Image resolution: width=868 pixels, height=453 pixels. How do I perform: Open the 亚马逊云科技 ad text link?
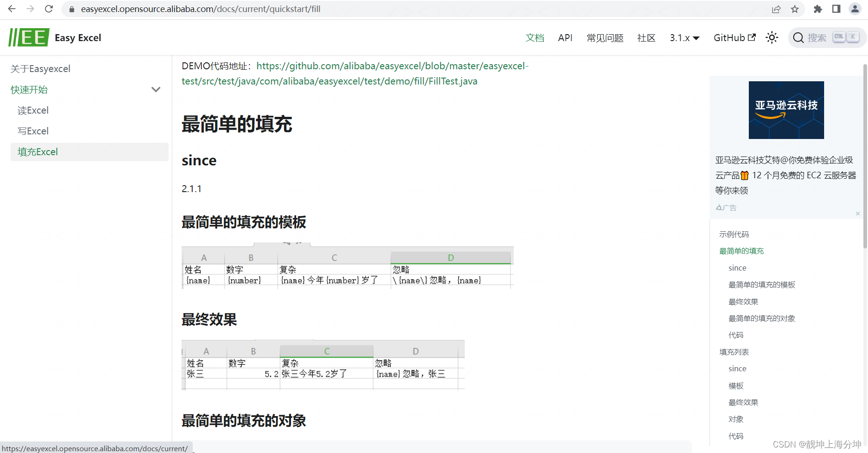pos(786,175)
